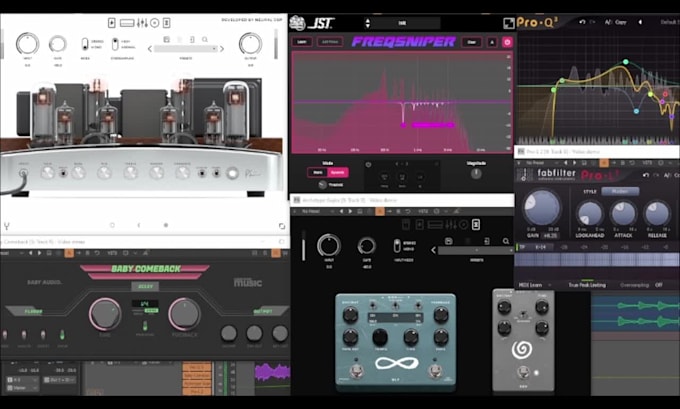Flip the stereo/mono mode switch in white amp plugin
This screenshot has height=409, width=680.
click(x=85, y=44)
